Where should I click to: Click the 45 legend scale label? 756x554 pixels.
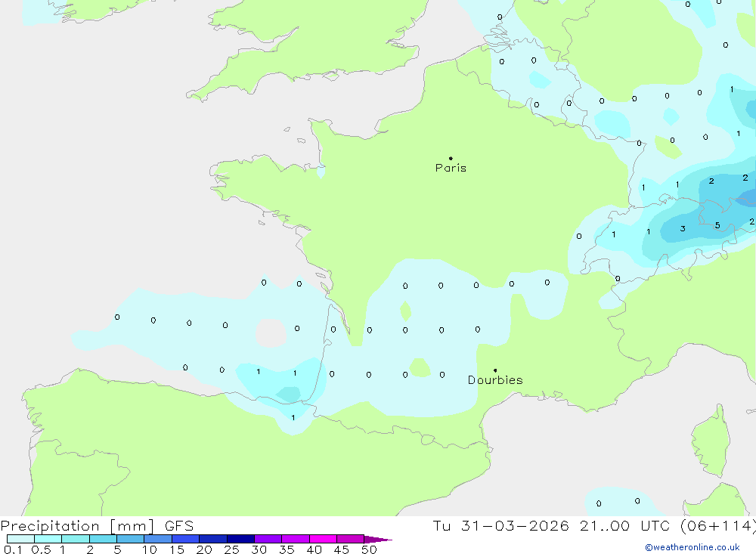(342, 549)
